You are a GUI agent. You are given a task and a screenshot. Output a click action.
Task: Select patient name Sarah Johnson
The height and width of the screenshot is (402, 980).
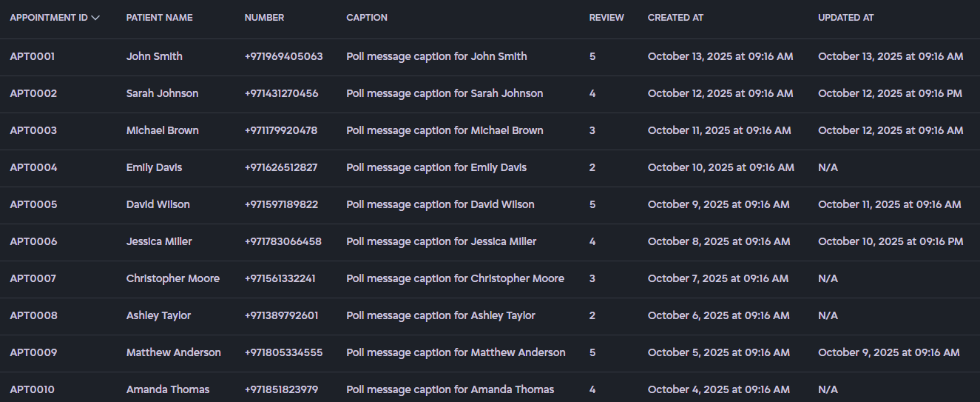click(x=162, y=93)
